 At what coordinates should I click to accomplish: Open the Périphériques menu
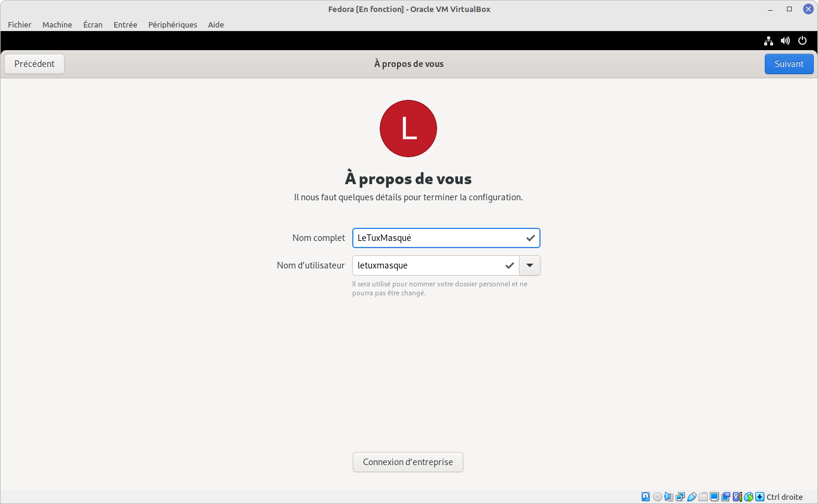point(173,25)
